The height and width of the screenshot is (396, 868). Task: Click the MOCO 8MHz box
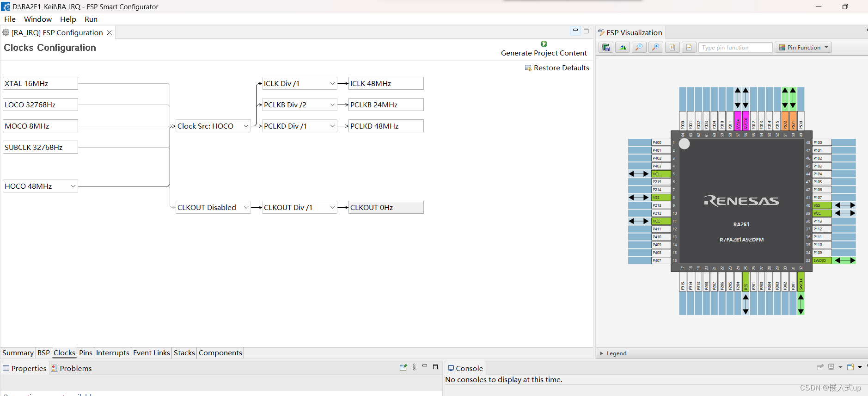[x=40, y=126]
